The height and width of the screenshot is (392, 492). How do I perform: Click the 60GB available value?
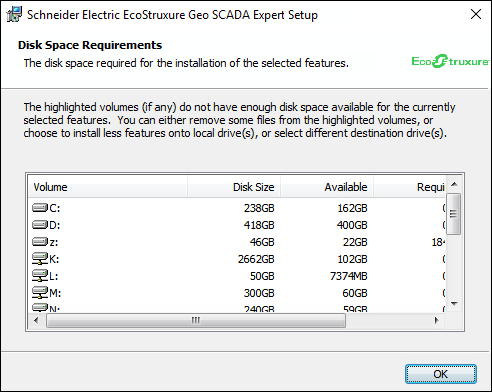(355, 293)
